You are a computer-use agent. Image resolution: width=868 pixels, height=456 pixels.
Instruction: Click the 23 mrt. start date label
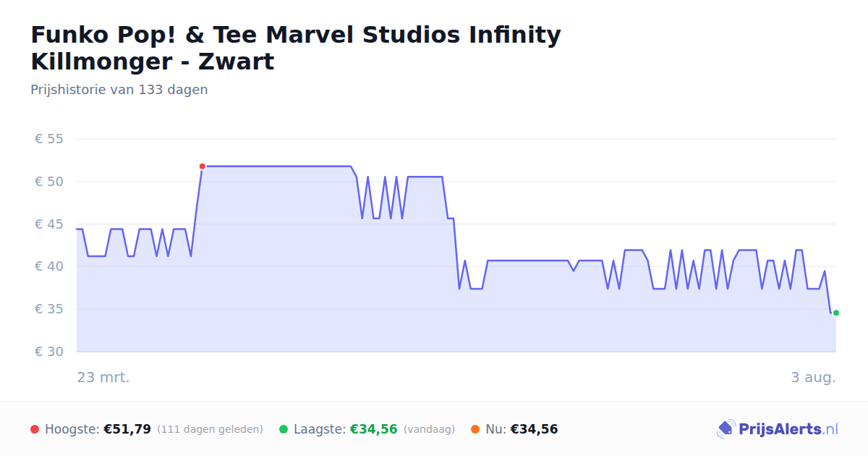[x=103, y=377]
